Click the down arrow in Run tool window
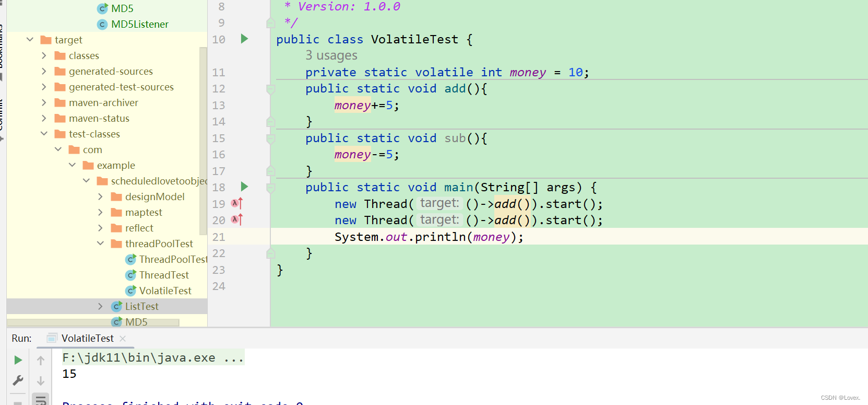This screenshot has height=405, width=868. point(41,380)
